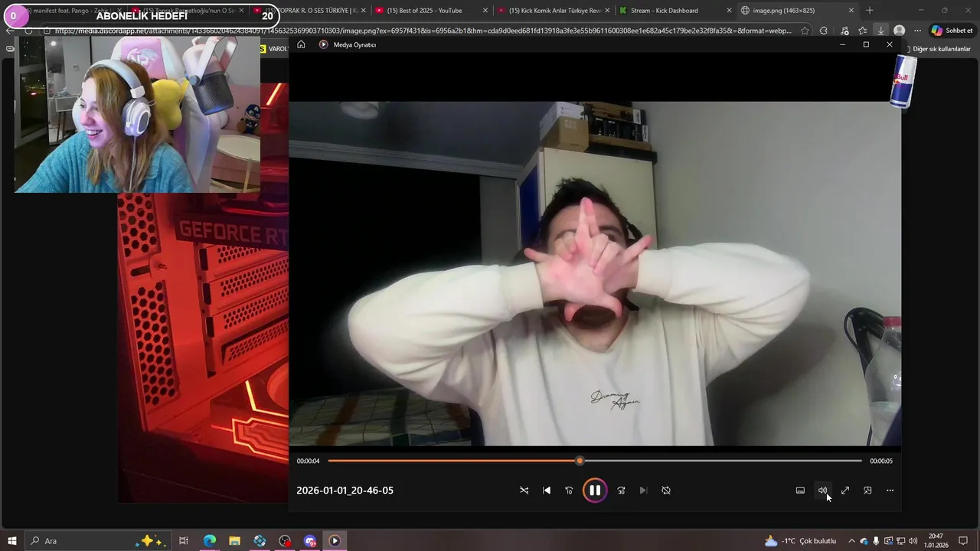Enable mini player mode
The width and height of the screenshot is (980, 551).
tap(867, 491)
